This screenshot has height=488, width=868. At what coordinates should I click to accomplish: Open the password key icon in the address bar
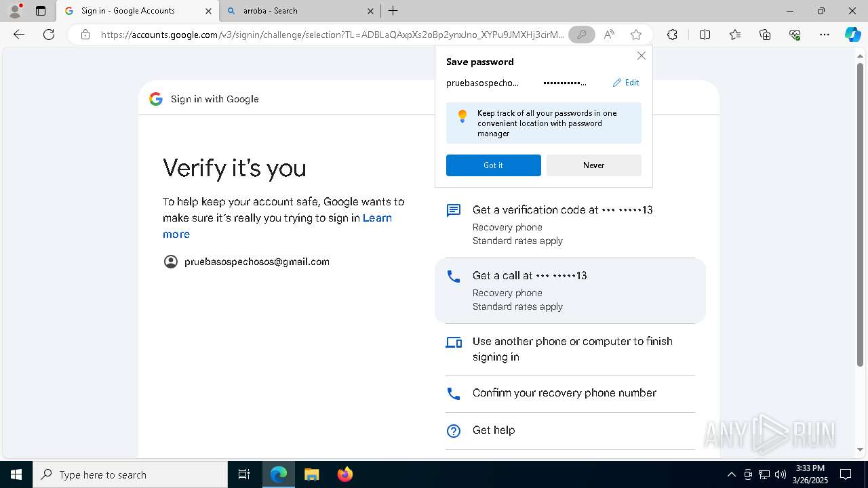click(x=581, y=35)
